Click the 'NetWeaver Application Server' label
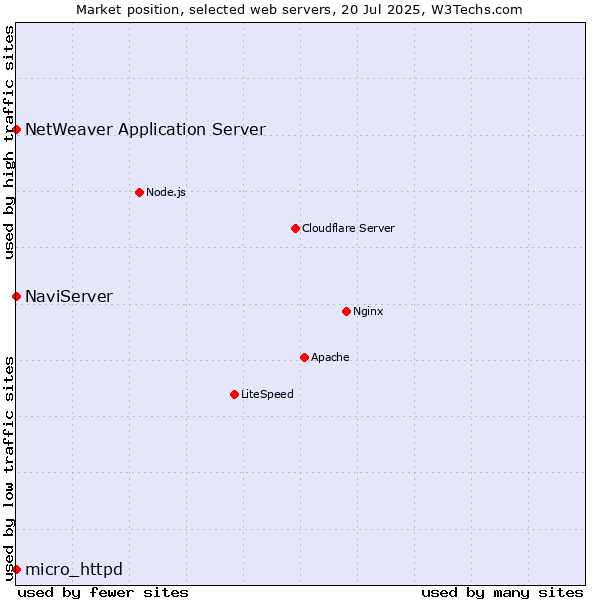 tap(145, 129)
